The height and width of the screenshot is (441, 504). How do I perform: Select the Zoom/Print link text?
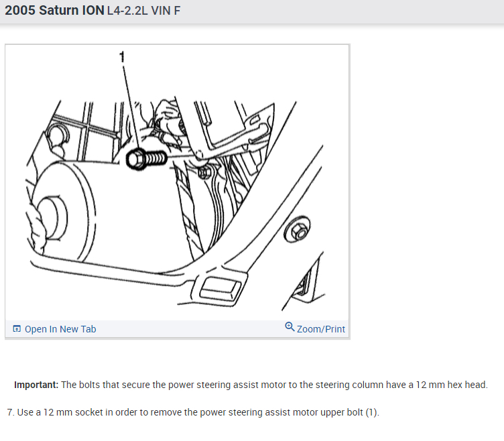tap(321, 329)
